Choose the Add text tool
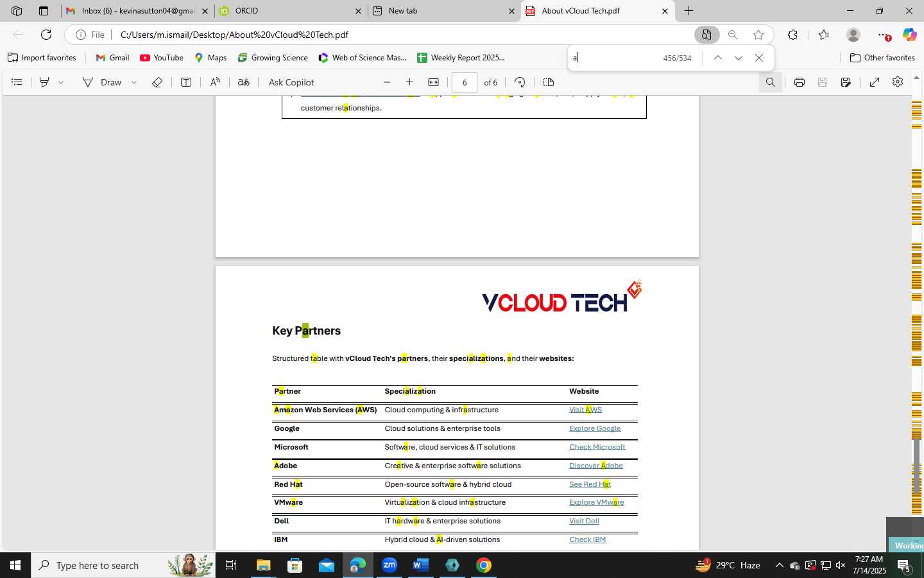924x578 pixels. 186,82
